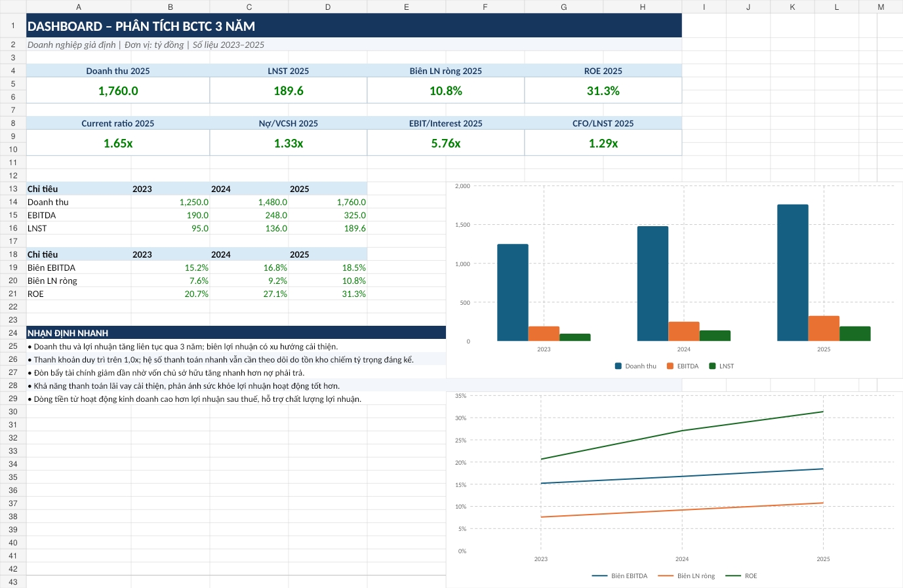Select the 'Biên EBITDA' row label cell

click(x=79, y=267)
